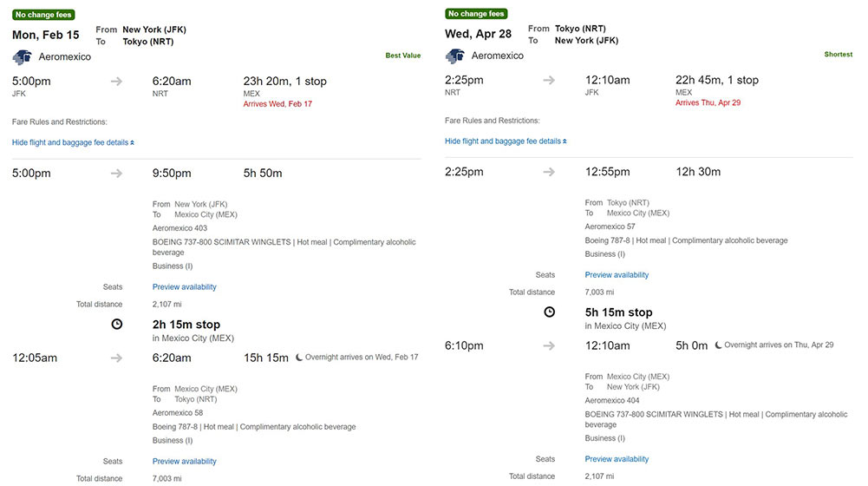Click the Aeromexico logo on return flight
This screenshot has height=486, width=868.
[455, 56]
